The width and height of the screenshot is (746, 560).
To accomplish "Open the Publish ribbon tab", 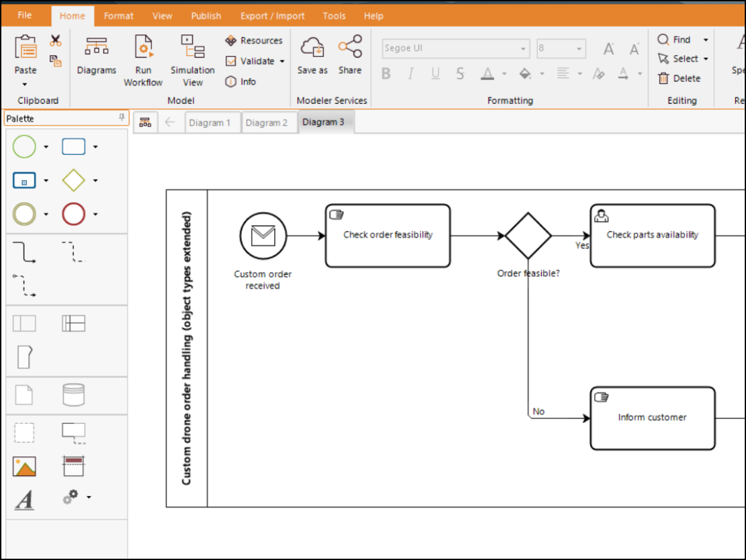I will tap(206, 16).
